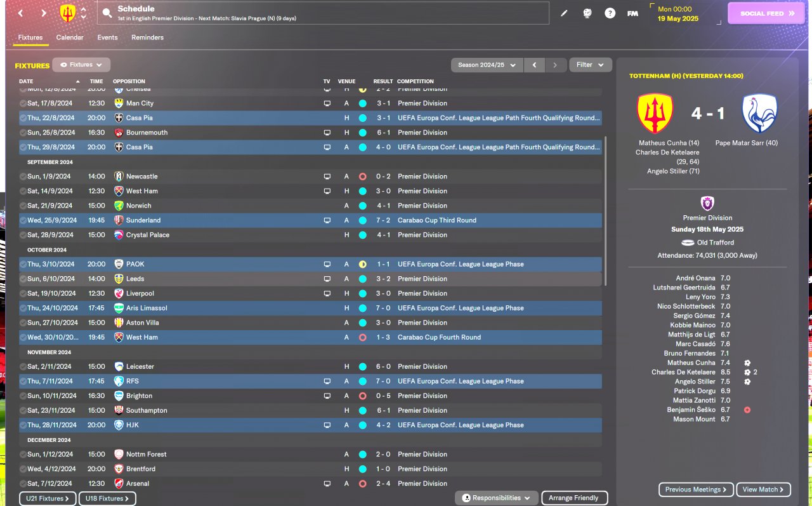Open the Social Feed panel

766,13
